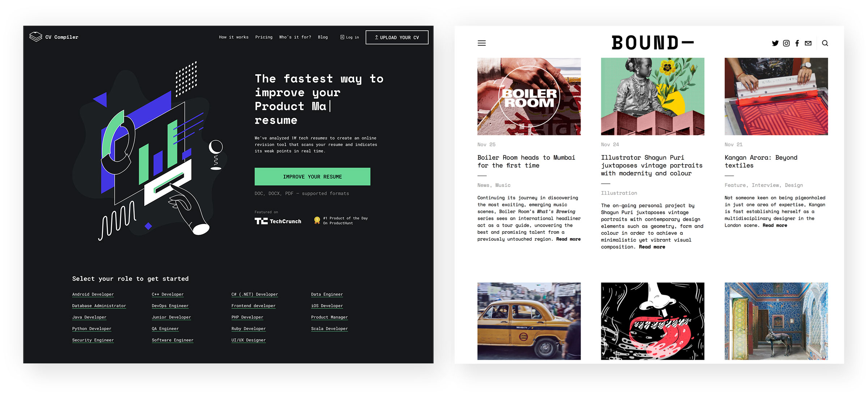
Task: Open BOUND's Twitter page icon
Action: click(775, 43)
